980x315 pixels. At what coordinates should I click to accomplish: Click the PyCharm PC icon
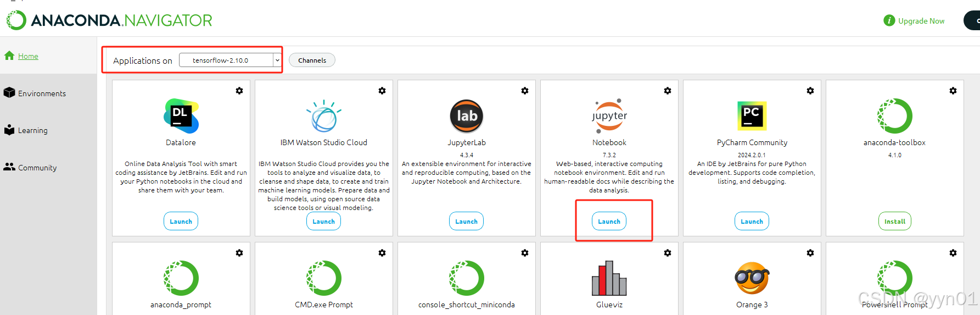click(752, 116)
